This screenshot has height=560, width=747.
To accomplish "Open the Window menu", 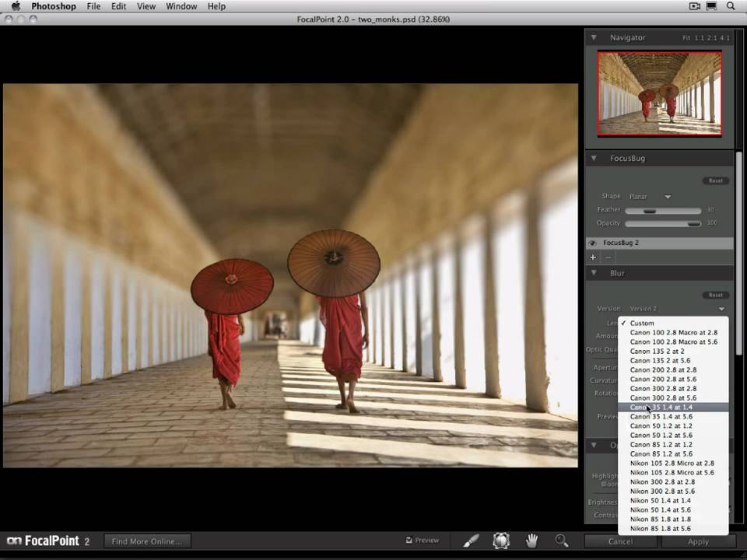I will click(181, 6).
